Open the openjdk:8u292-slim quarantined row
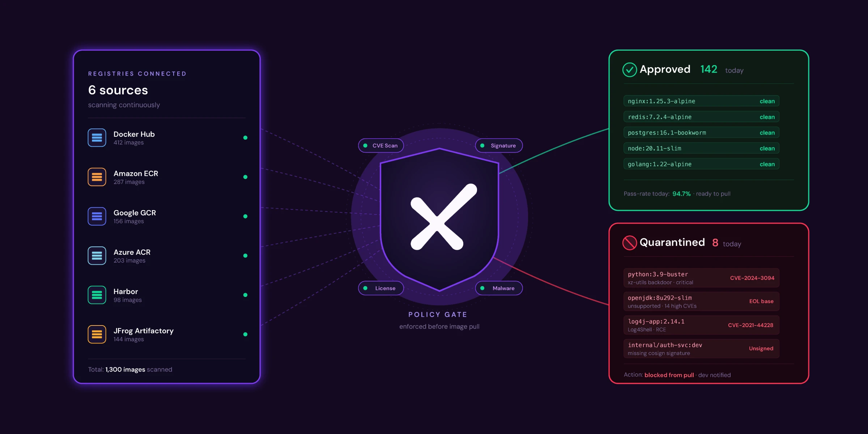 tap(701, 301)
